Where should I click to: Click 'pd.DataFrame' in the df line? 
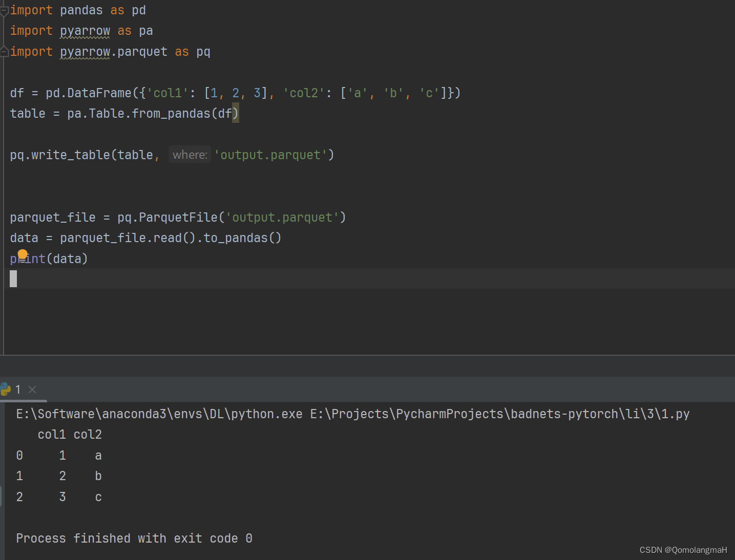click(x=89, y=93)
